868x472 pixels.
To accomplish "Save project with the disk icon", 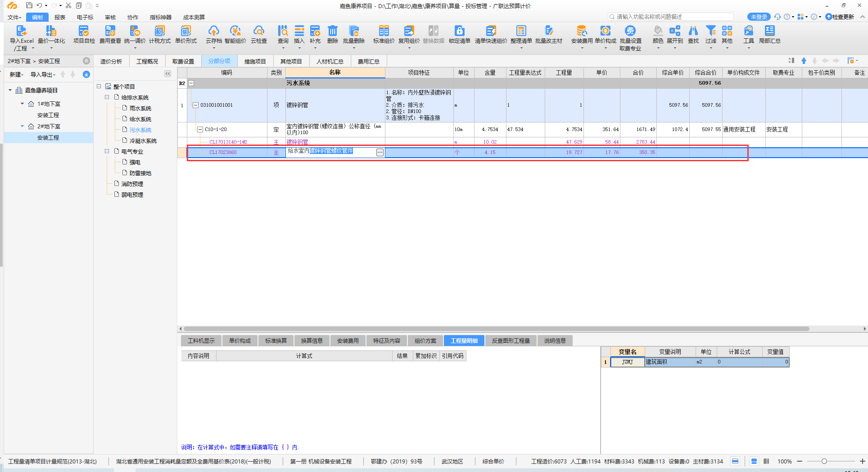I will pyautogui.click(x=29, y=5).
